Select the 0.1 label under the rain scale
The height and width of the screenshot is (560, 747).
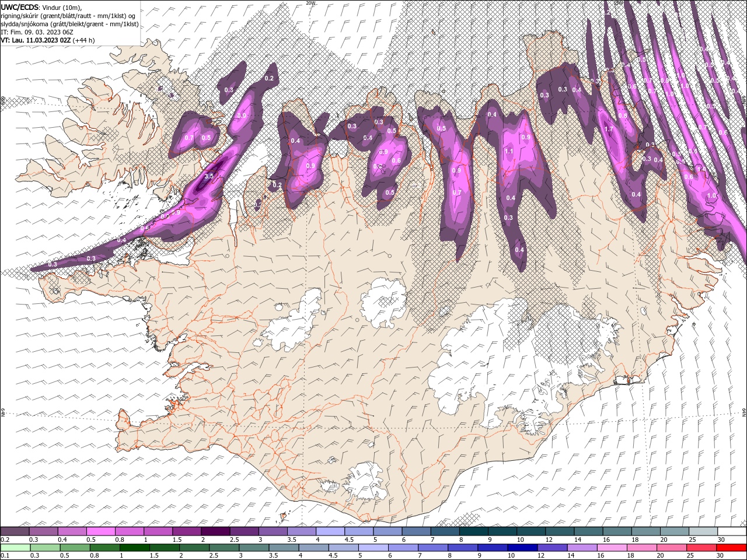point(4,556)
